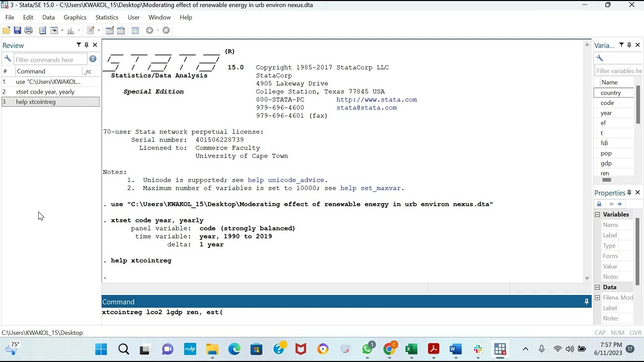This screenshot has width=644, height=362.
Task: Open the Graph icon dropdown arrow
Action: point(78,31)
